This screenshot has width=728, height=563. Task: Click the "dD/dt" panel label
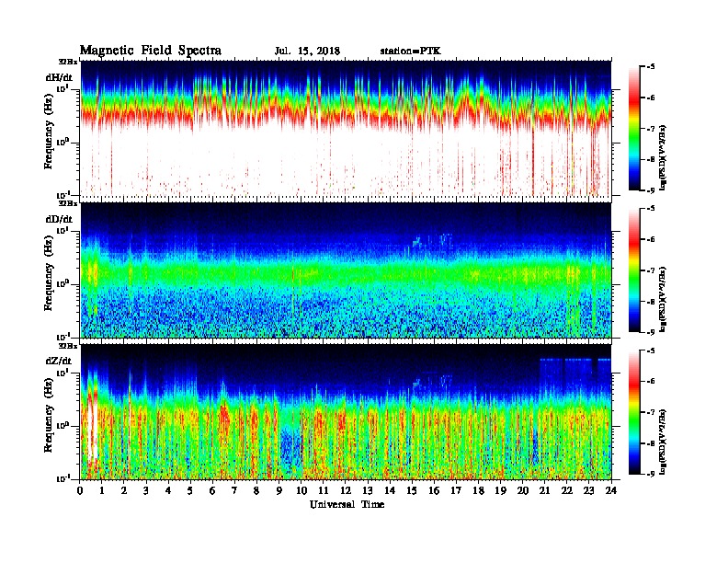59,219
